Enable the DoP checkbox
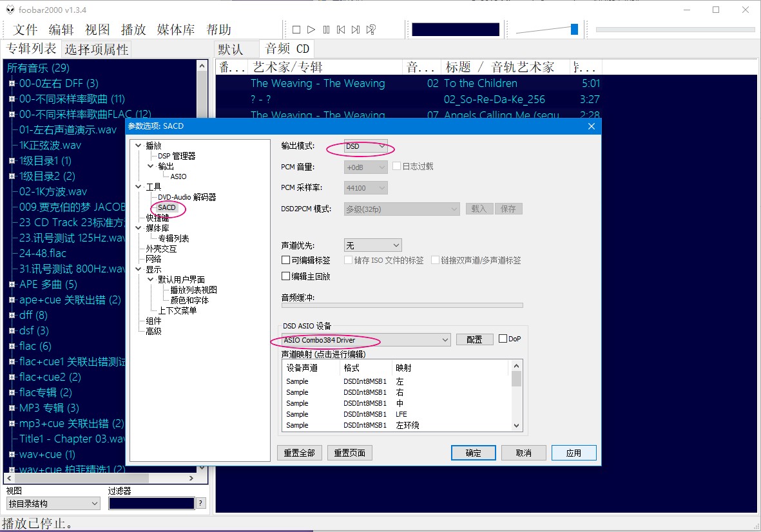The image size is (761, 532). pyautogui.click(x=503, y=339)
